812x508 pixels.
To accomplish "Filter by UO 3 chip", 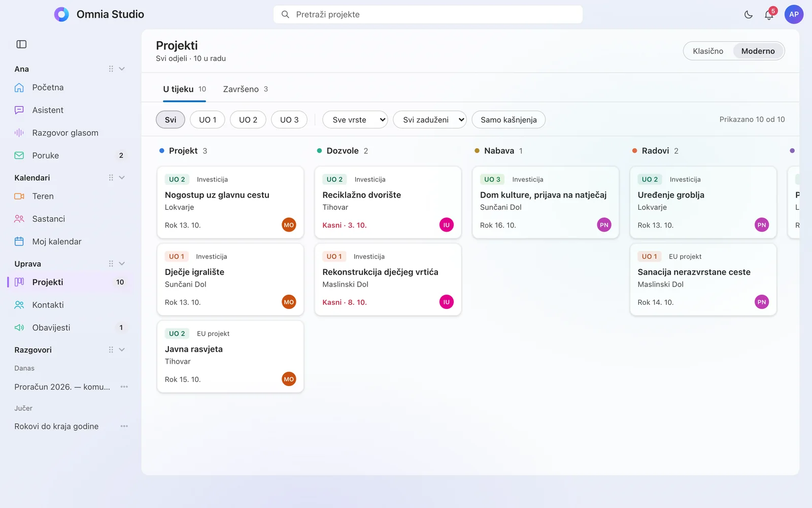I will [289, 120].
